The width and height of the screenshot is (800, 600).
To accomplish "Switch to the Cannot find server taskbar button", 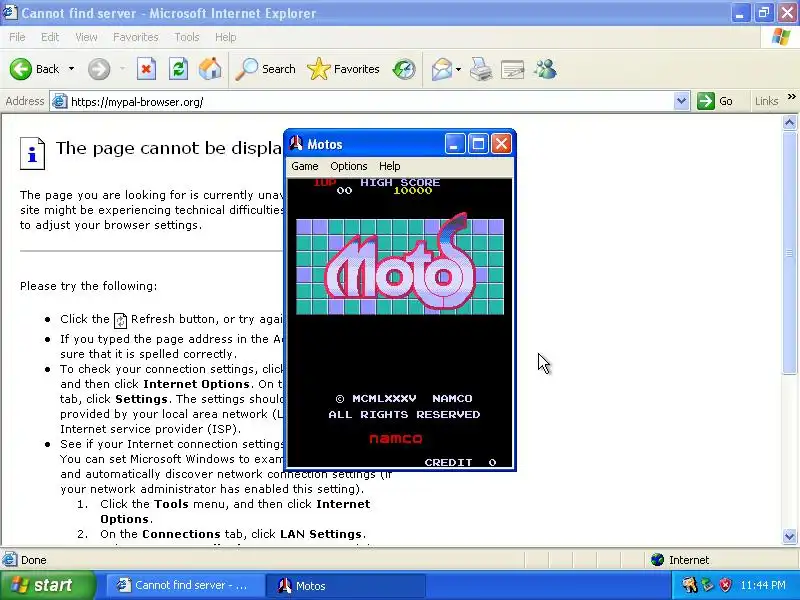I will pos(185,585).
